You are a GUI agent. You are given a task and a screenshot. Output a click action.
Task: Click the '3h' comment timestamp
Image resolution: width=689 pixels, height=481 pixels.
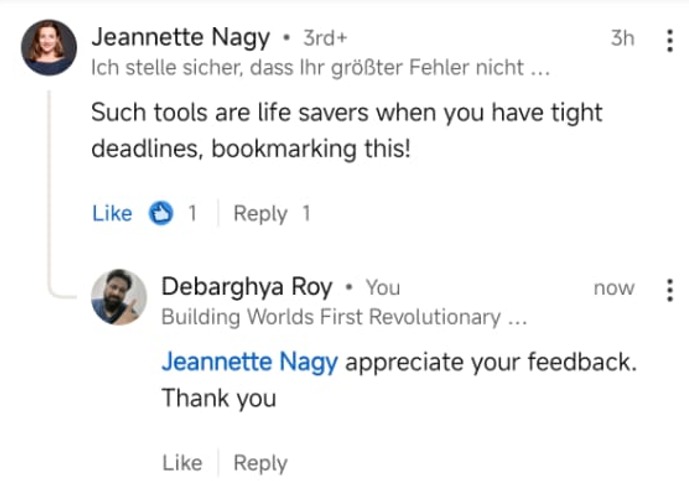[622, 38]
